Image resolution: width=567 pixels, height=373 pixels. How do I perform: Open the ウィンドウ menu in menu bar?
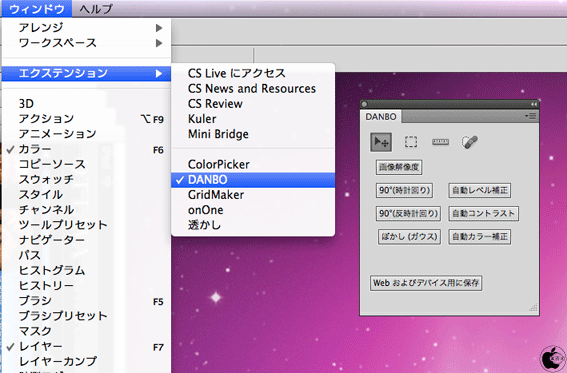pyautogui.click(x=37, y=9)
